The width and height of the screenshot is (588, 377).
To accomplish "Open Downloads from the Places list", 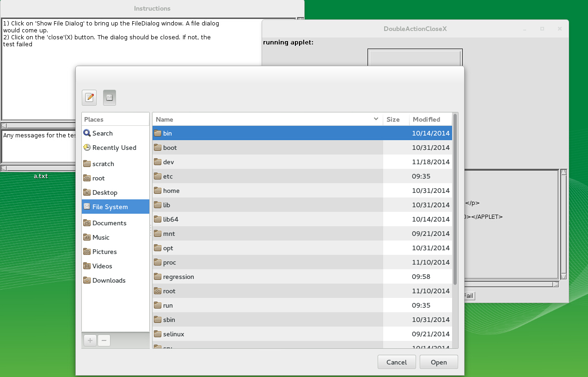I will click(x=109, y=280).
